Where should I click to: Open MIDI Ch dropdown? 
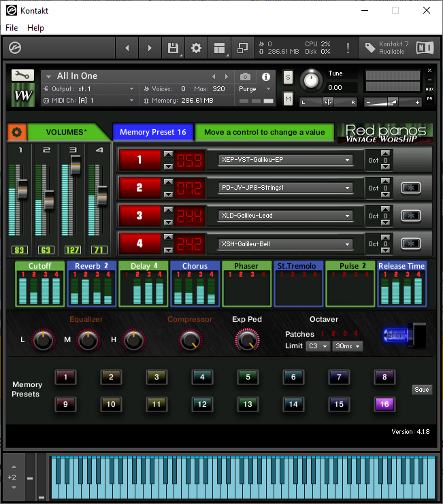[89, 101]
